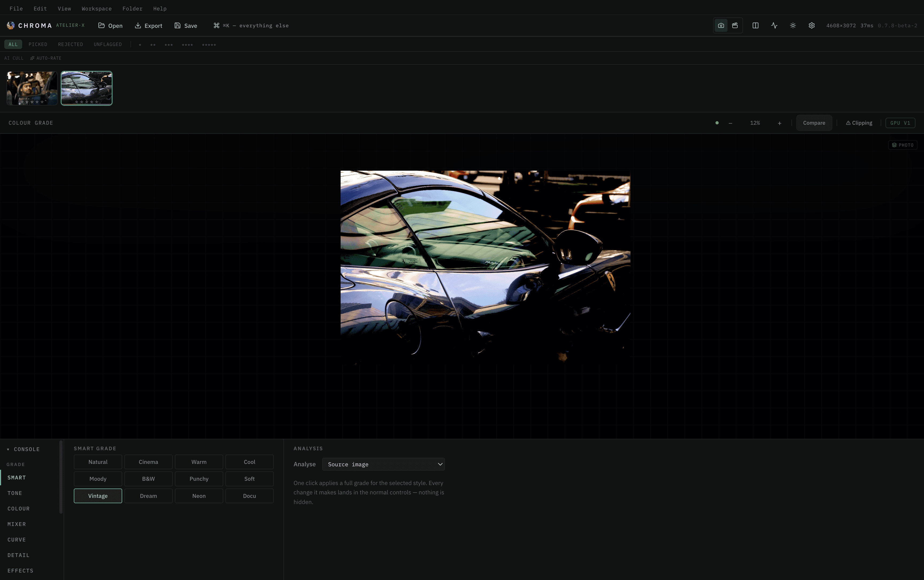Screen dimensions: 924x580
Task: Filter by two-star rating
Action: click(153, 45)
